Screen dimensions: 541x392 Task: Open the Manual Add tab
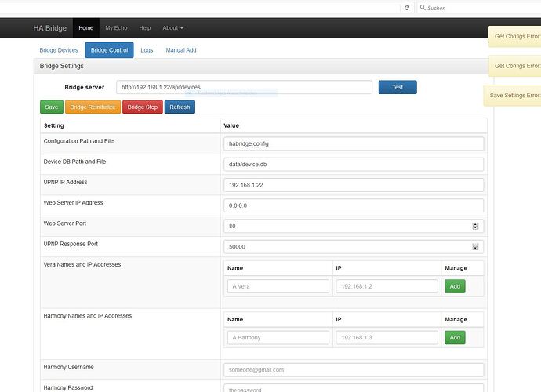click(x=181, y=50)
